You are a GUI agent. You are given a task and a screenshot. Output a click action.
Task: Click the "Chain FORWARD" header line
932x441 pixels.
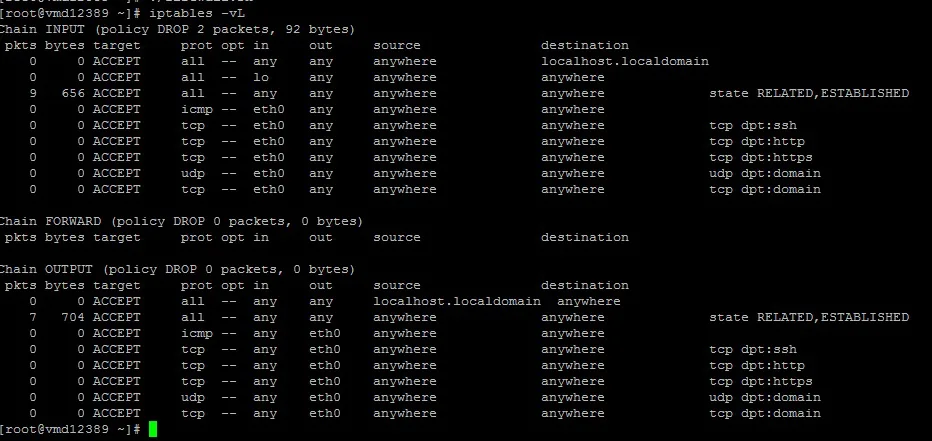point(180,221)
